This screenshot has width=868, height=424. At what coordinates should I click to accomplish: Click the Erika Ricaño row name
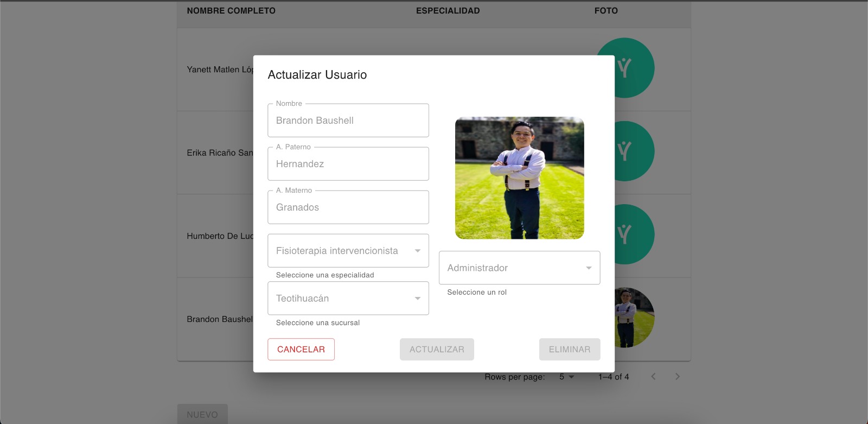click(220, 153)
